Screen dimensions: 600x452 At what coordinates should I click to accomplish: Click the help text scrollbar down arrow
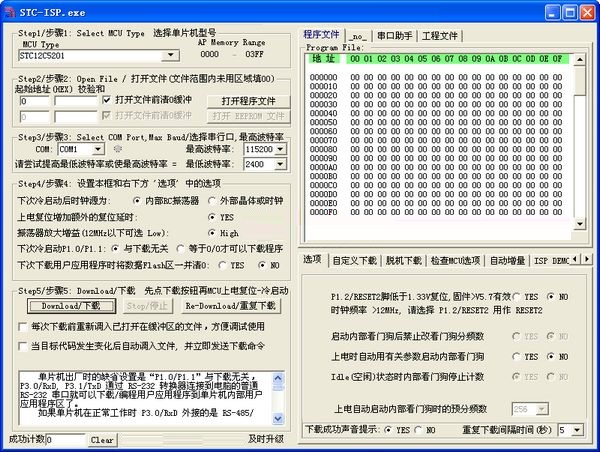[x=278, y=418]
